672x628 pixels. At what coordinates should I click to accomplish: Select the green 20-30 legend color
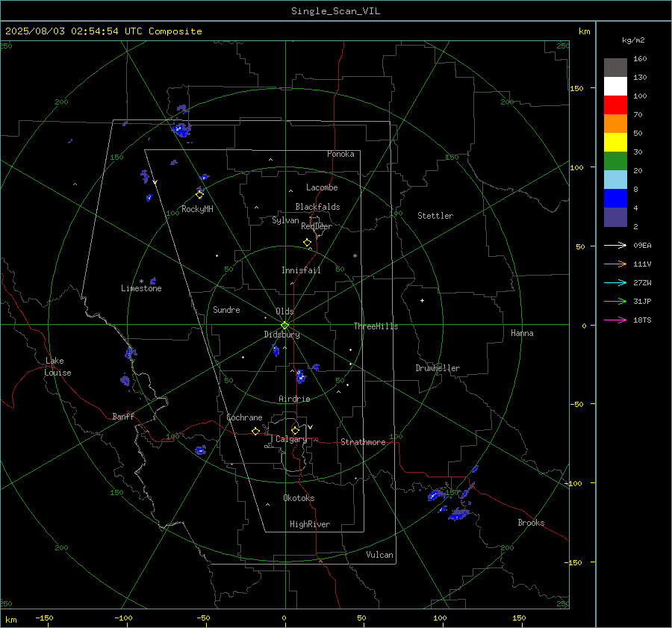615,161
